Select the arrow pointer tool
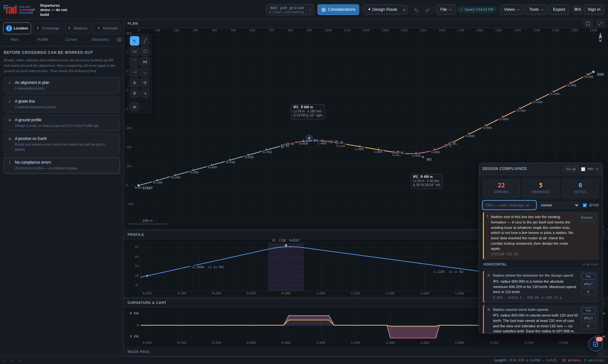Viewport: 608px width, 364px height. (135, 41)
